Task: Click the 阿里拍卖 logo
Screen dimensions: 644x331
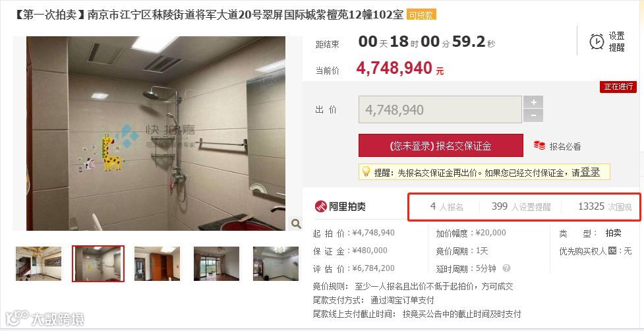Action: (x=340, y=206)
